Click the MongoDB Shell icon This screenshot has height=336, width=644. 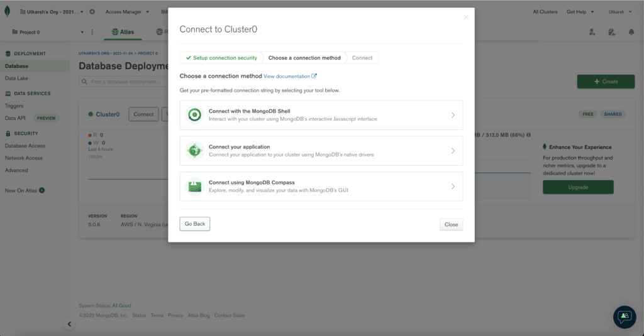(195, 115)
